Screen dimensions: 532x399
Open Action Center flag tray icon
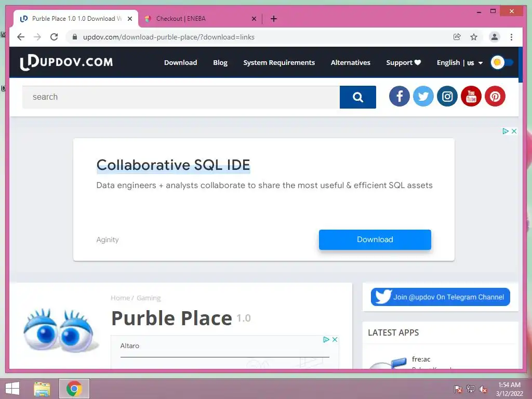pyautogui.click(x=458, y=389)
